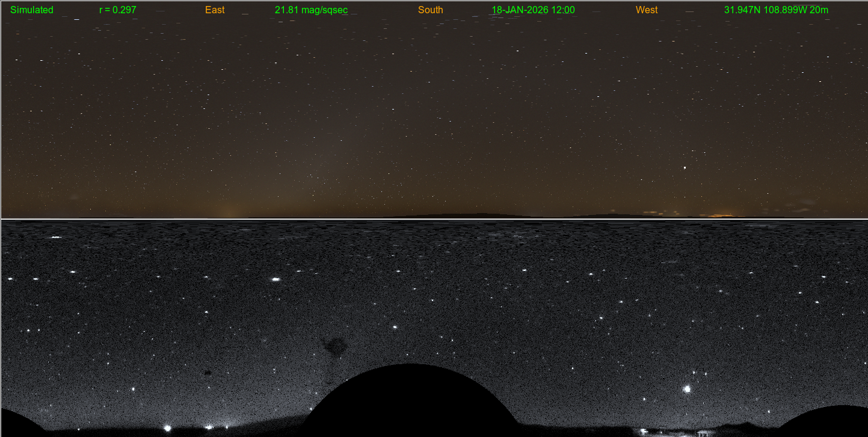Click the bright white point in upper color panel
The width and height of the screenshot is (868, 437).
click(685, 168)
